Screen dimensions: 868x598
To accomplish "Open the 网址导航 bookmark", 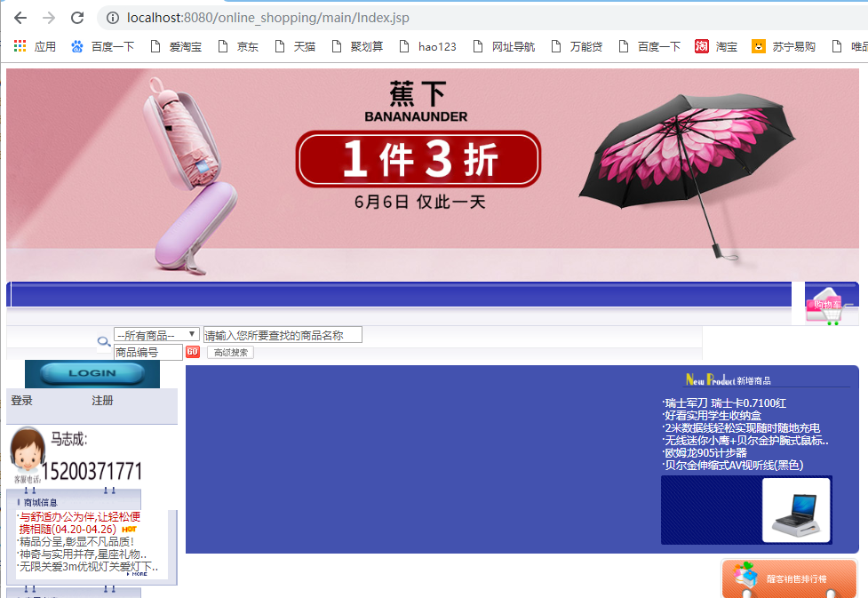I will click(x=505, y=46).
